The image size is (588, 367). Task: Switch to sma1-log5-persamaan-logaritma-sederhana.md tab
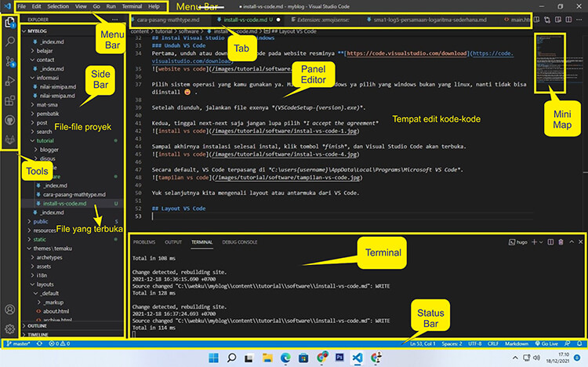coord(430,20)
